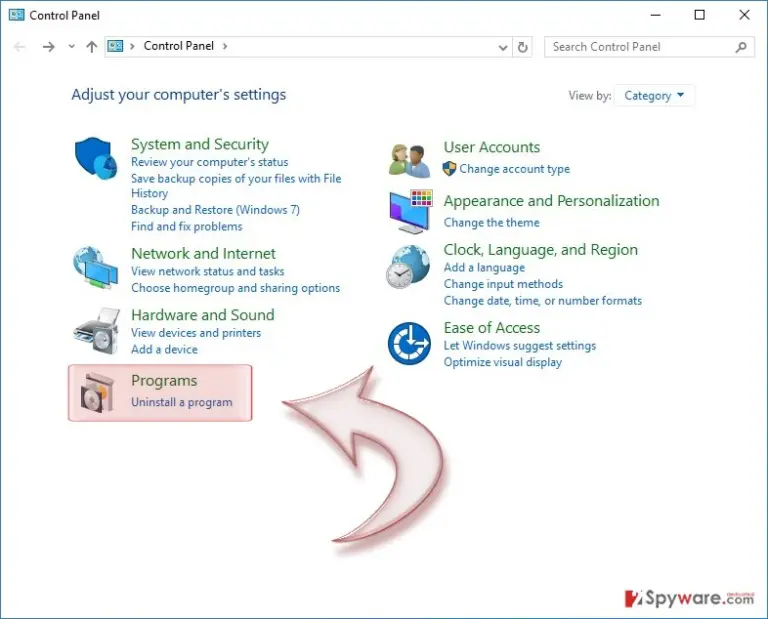
Task: Open the Hardware and Sound printer icon
Action: point(97,331)
